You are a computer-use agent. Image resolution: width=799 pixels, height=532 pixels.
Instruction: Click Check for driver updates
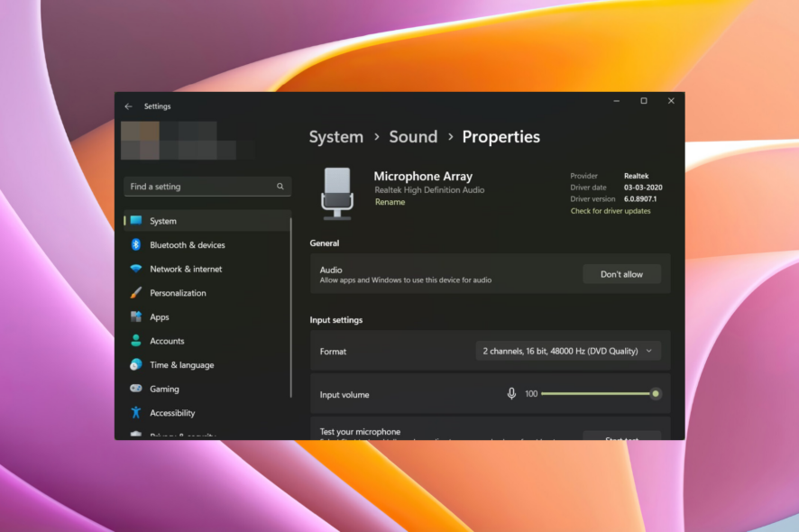coord(611,211)
